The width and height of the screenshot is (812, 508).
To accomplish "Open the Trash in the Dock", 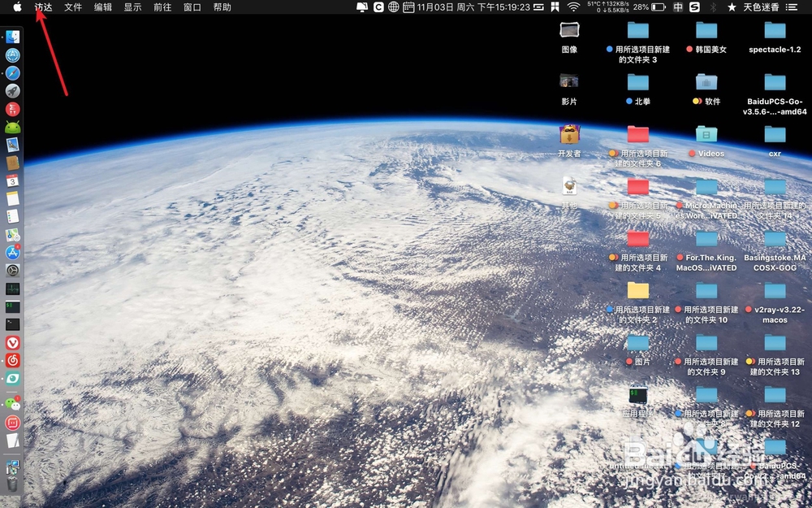I will point(12,484).
